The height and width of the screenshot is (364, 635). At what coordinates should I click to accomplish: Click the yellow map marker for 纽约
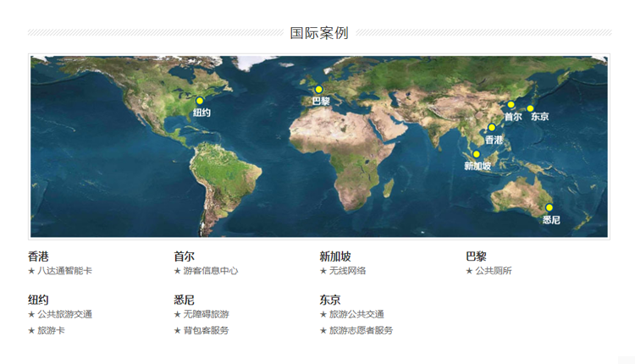point(199,101)
